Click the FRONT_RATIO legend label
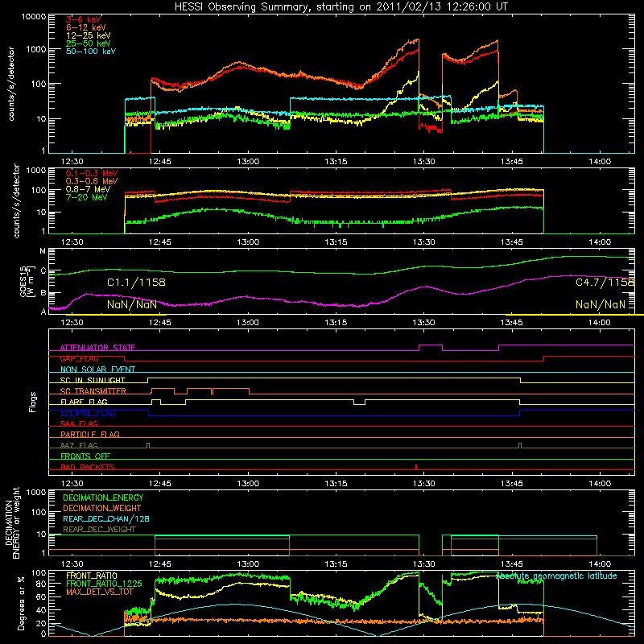 click(x=92, y=576)
